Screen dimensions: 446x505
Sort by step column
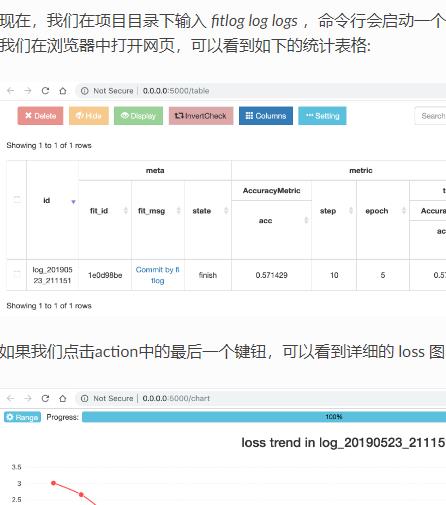pyautogui.click(x=351, y=210)
